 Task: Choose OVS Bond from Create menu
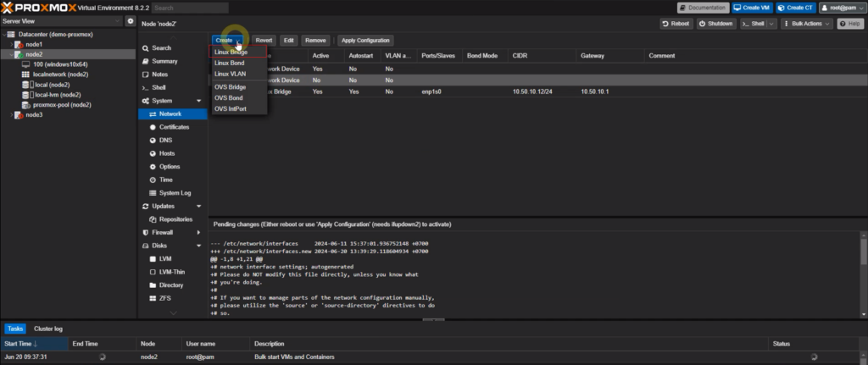[238, 98]
